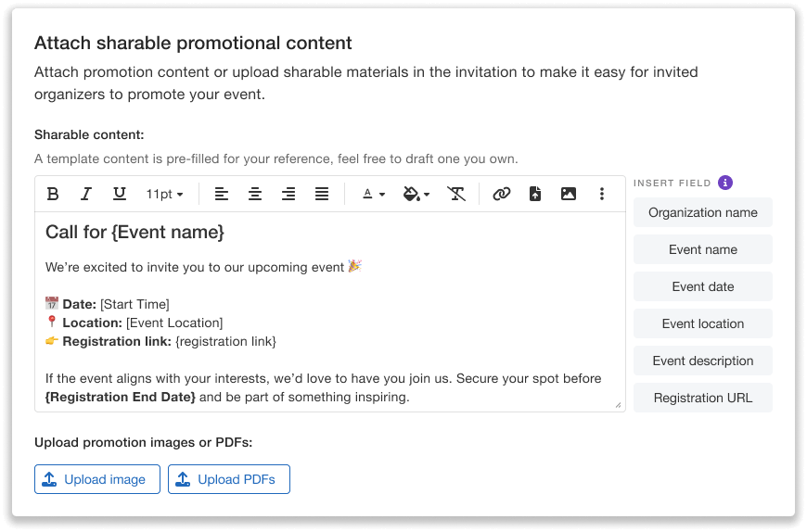Screen dimensions: 807x532
Task: Insert a hyperlink
Action: tap(501, 194)
